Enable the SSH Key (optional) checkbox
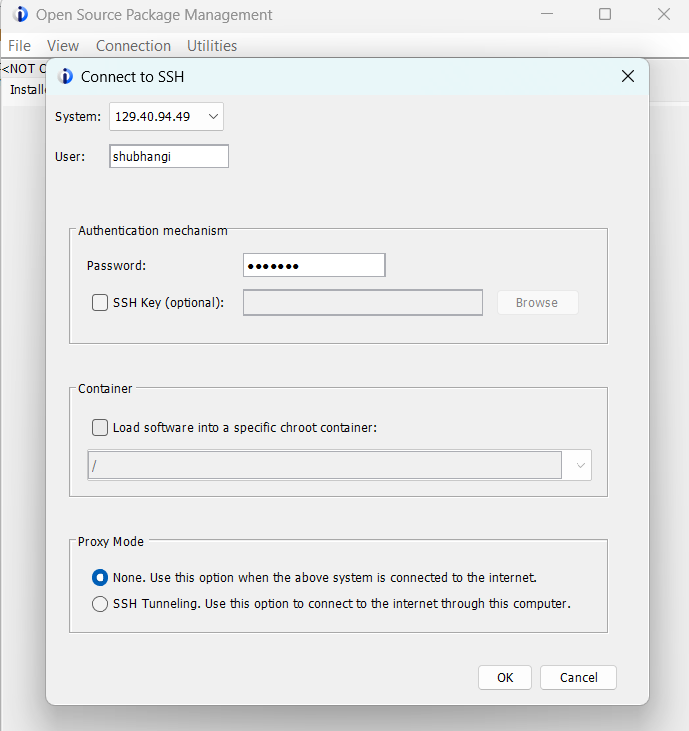 click(100, 303)
